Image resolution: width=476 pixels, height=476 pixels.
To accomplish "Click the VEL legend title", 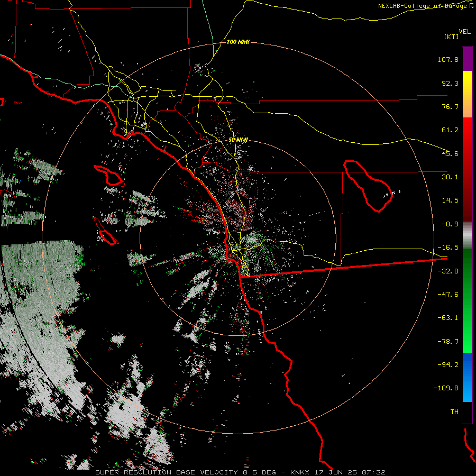I will click(464, 32).
